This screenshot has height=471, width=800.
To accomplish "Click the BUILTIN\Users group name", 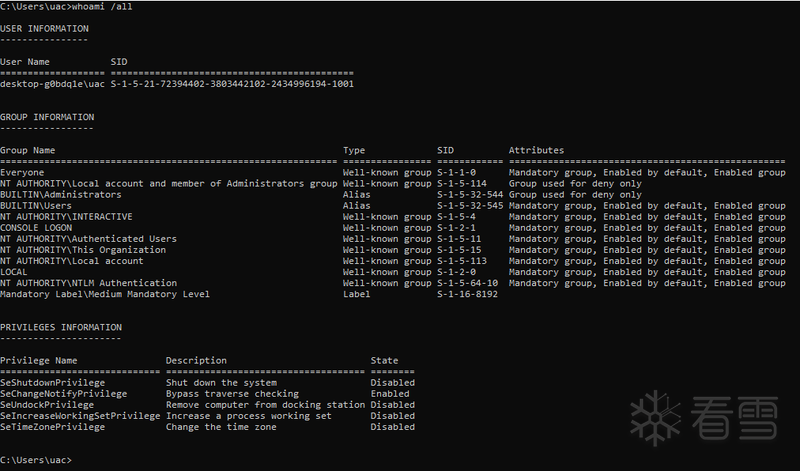I will 36,206.
